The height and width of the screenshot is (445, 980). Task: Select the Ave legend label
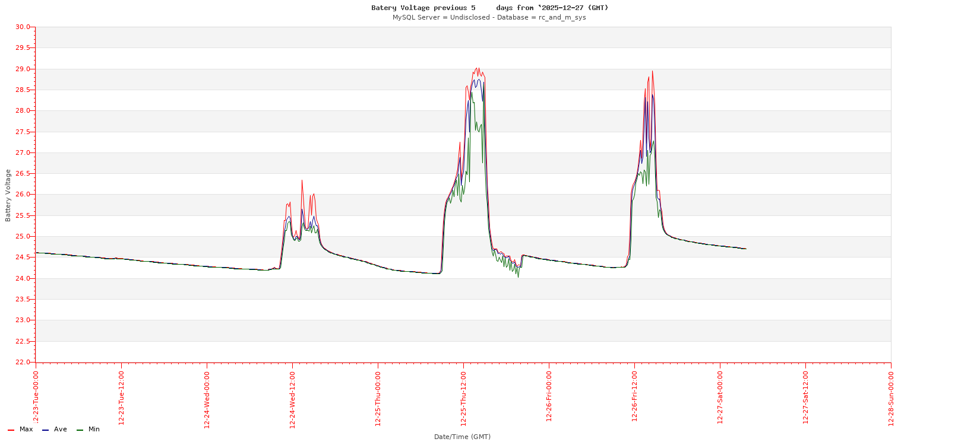(x=61, y=429)
